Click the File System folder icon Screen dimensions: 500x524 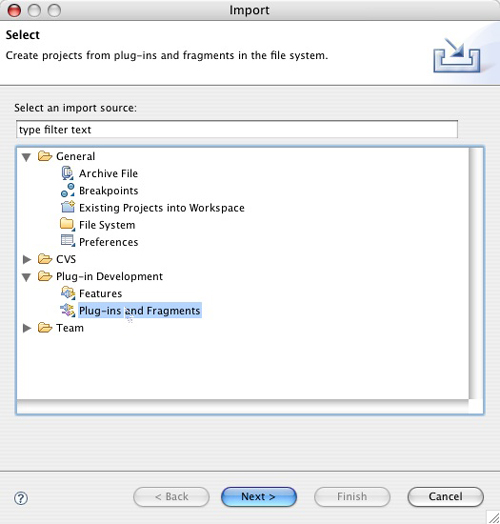point(68,224)
